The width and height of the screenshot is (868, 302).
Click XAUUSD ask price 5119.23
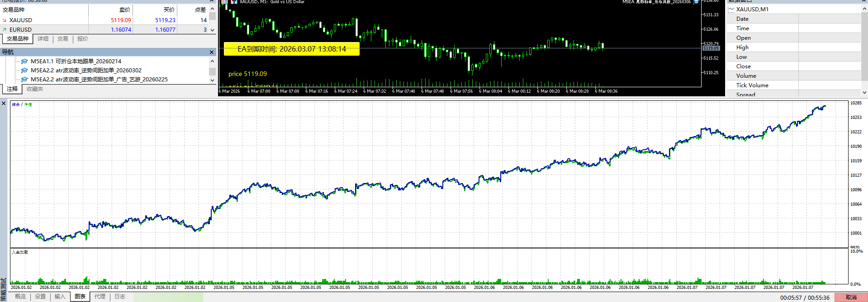click(165, 20)
